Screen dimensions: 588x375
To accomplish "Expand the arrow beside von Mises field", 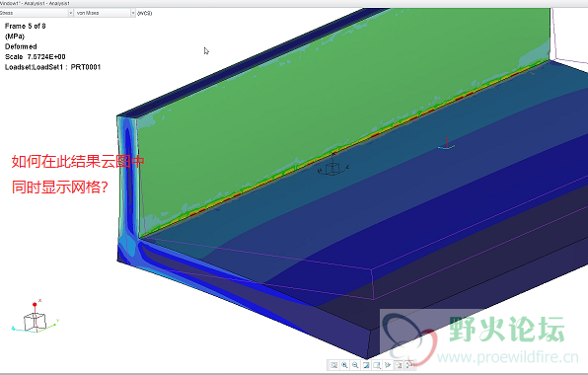I will click(133, 13).
